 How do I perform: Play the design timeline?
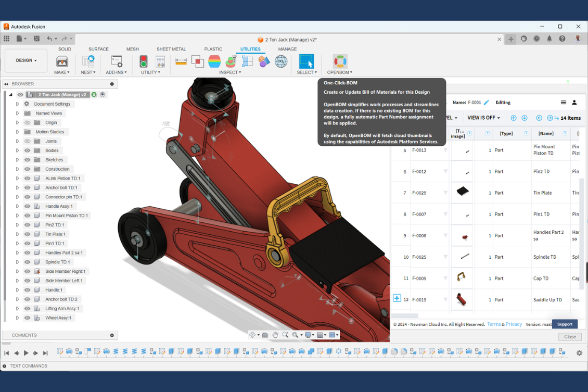[x=26, y=353]
